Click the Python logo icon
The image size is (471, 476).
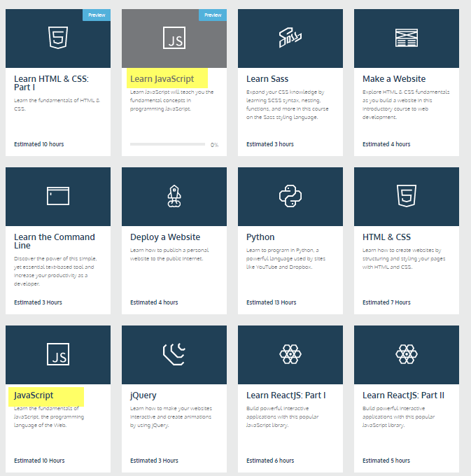pos(290,196)
